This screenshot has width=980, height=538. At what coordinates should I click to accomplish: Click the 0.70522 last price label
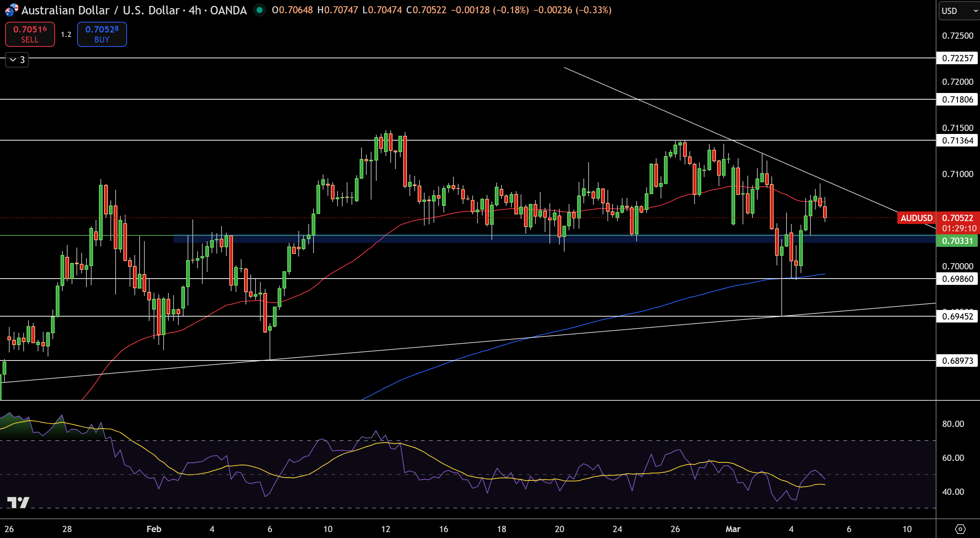(957, 218)
